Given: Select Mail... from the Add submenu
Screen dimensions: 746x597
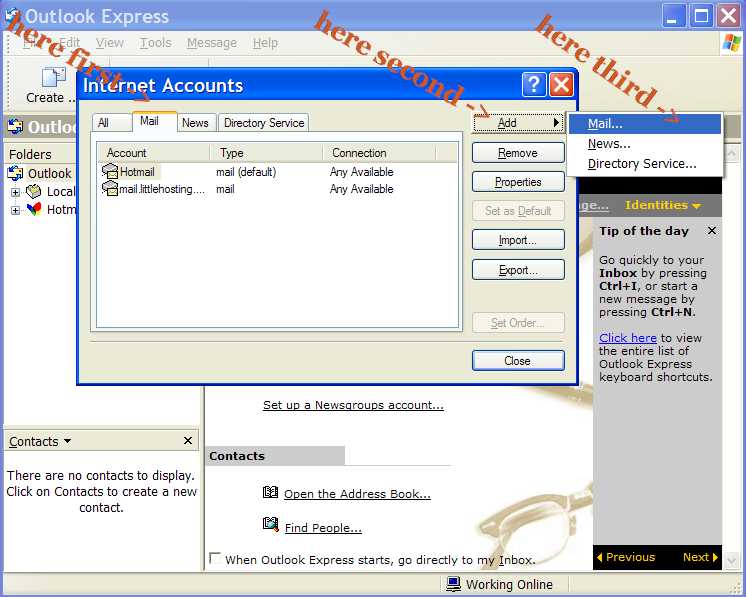Looking at the screenshot, I should click(645, 124).
